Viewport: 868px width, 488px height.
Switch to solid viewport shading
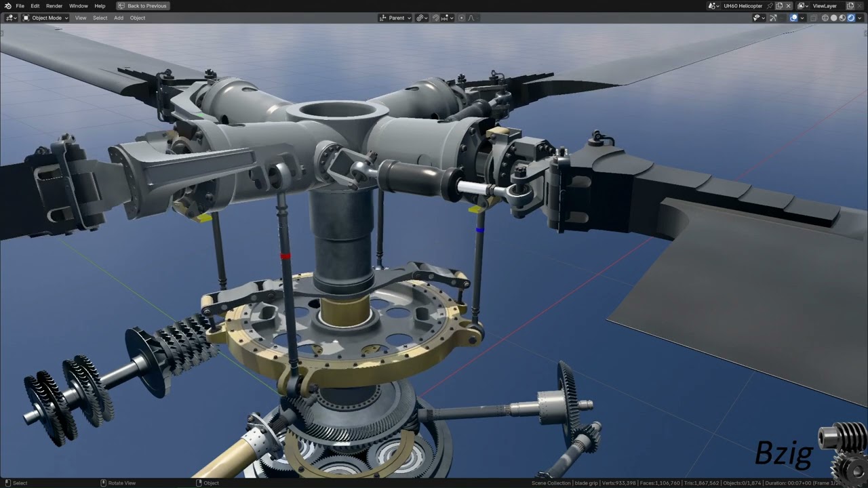click(833, 18)
